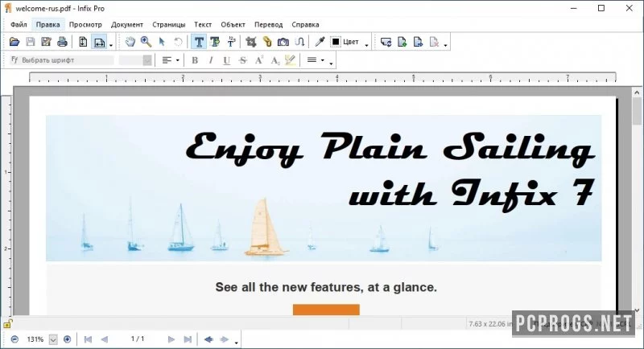Go to the first page
This screenshot has width=644, height=349.
pyautogui.click(x=88, y=339)
